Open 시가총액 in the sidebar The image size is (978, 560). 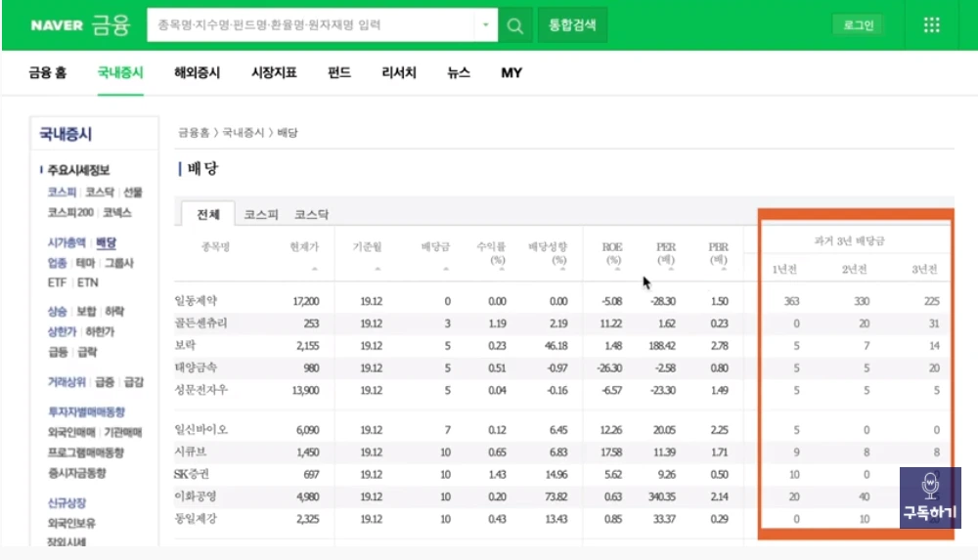click(67, 242)
